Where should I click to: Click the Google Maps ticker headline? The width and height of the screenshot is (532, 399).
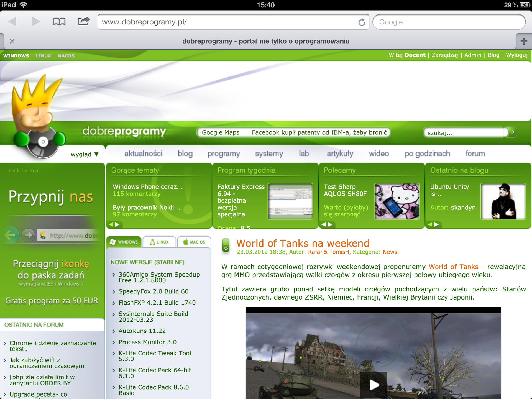pos(221,132)
